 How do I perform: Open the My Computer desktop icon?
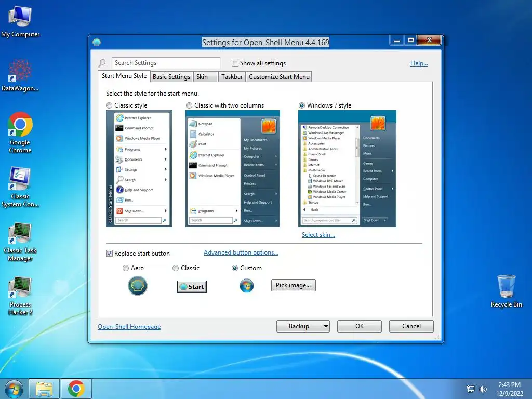tap(20, 22)
